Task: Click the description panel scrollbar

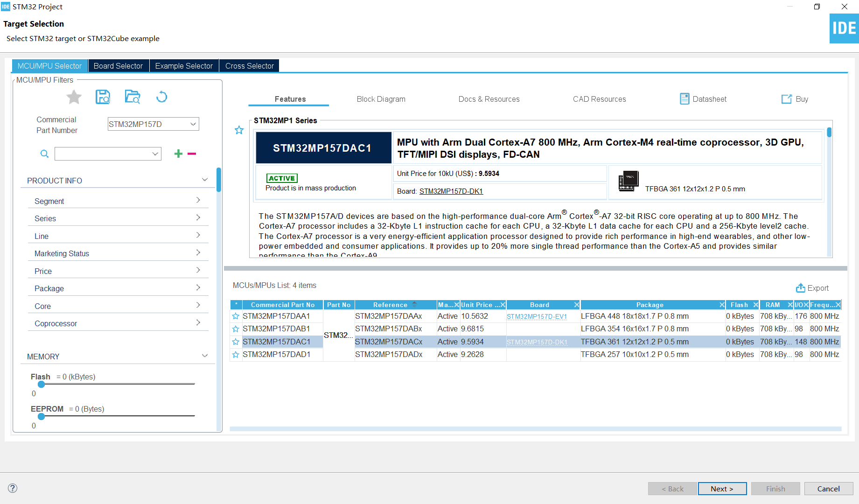Action: coord(829,133)
